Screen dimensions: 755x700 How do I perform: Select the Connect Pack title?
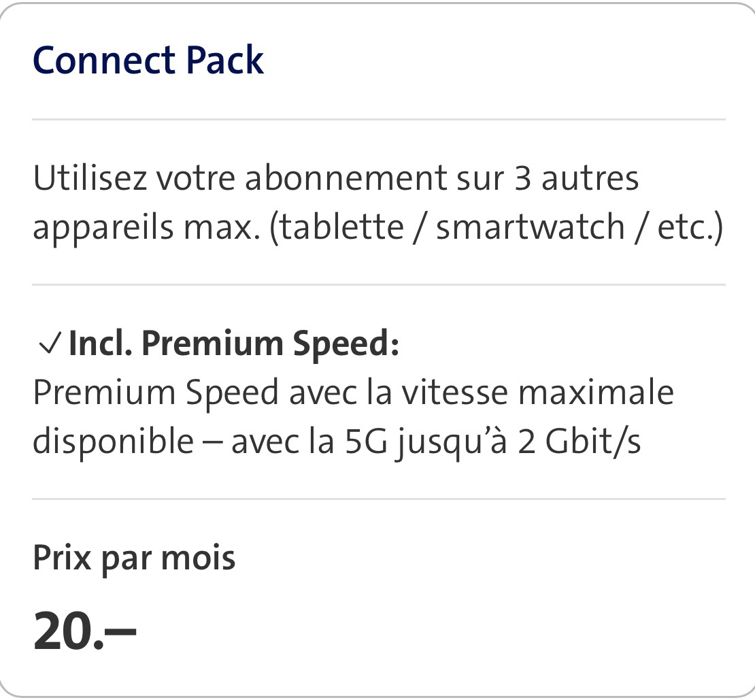[x=148, y=60]
